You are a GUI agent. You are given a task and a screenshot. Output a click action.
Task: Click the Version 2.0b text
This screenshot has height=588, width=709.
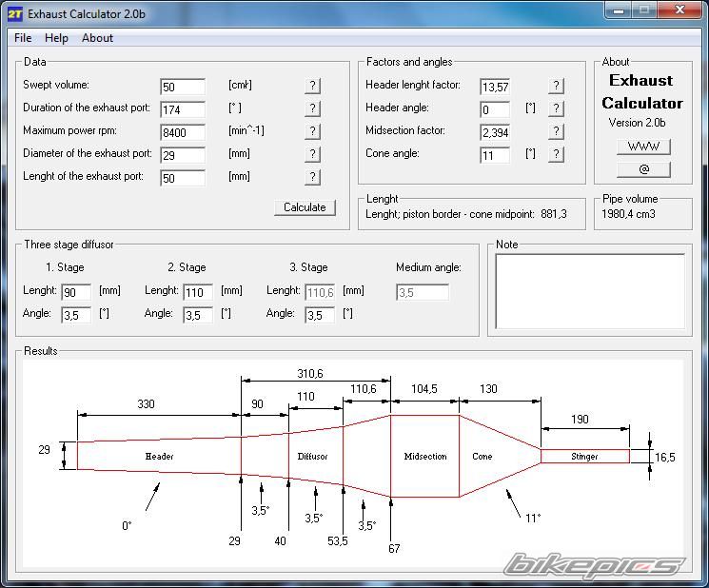point(637,123)
